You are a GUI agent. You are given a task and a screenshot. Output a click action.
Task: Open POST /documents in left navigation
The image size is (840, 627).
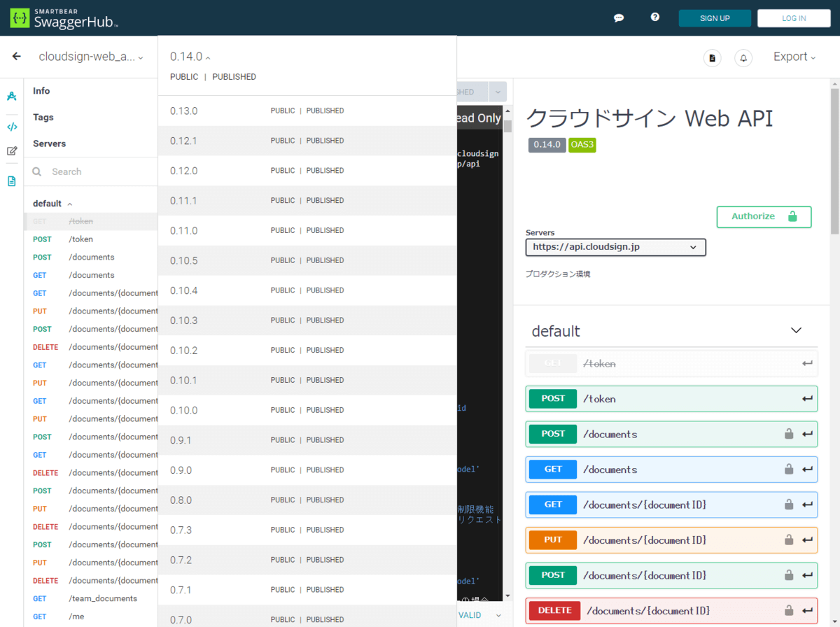91,257
